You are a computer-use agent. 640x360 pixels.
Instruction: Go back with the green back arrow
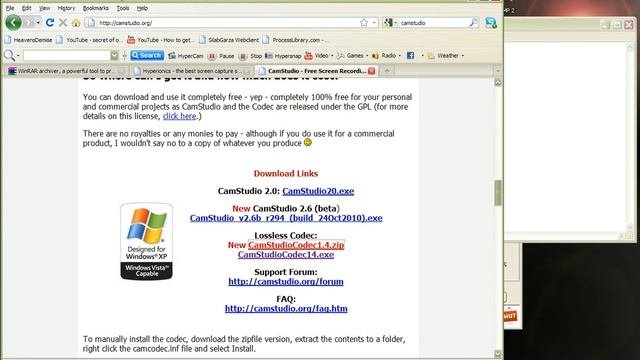pyautogui.click(x=13, y=22)
